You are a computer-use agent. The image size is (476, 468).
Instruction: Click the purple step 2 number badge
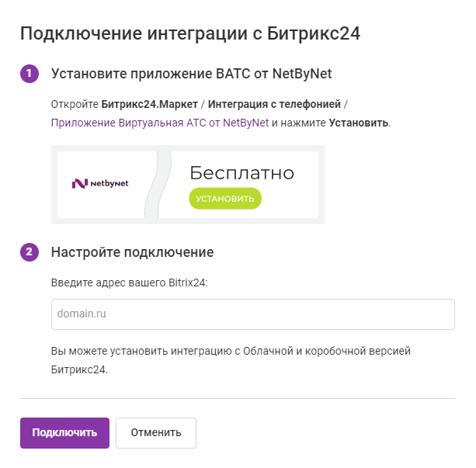point(29,252)
